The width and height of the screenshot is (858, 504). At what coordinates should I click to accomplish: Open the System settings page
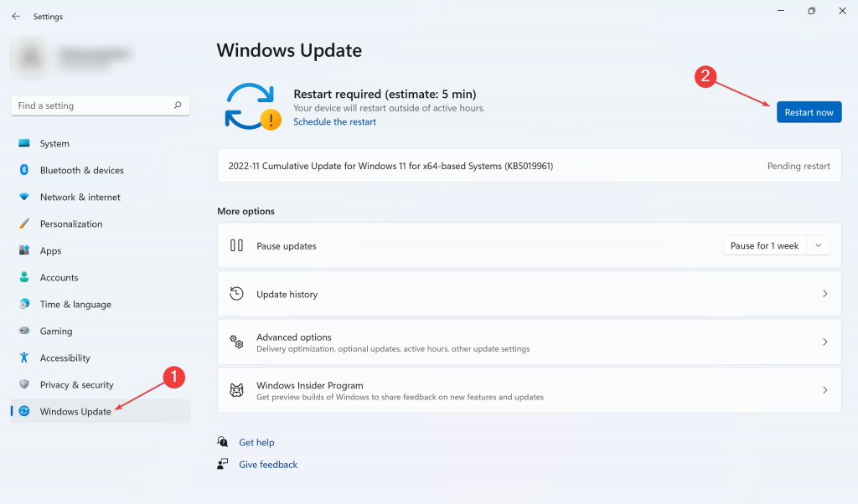101,143
